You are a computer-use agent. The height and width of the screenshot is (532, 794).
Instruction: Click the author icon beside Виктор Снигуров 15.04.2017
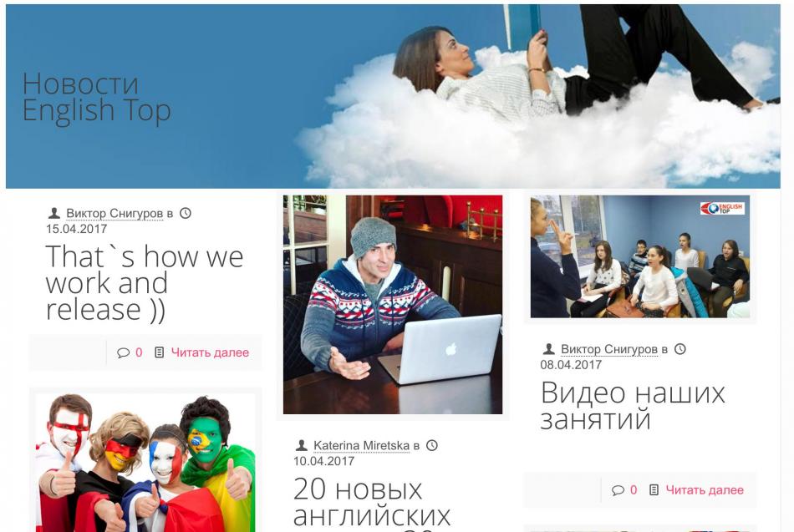tap(54, 213)
